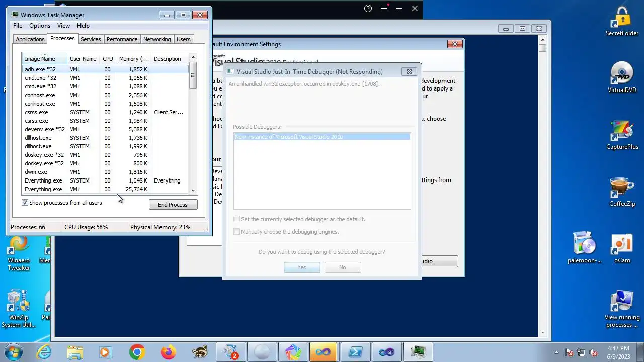Open Windows Explorer folder on taskbar

point(75,352)
